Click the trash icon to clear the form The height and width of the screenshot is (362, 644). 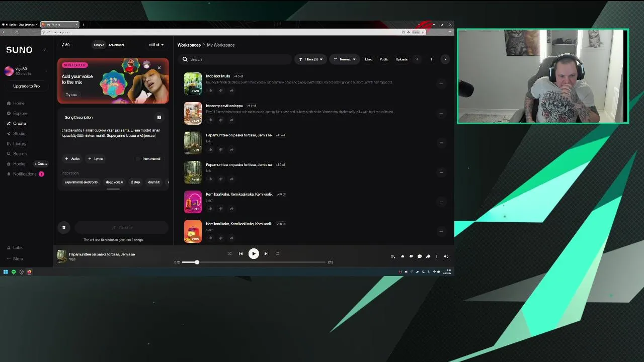[x=64, y=228]
